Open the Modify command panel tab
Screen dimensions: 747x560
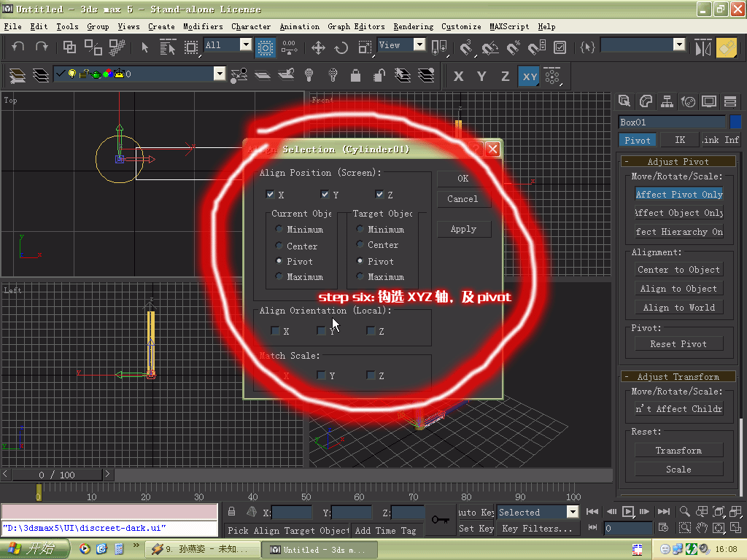pos(646,101)
